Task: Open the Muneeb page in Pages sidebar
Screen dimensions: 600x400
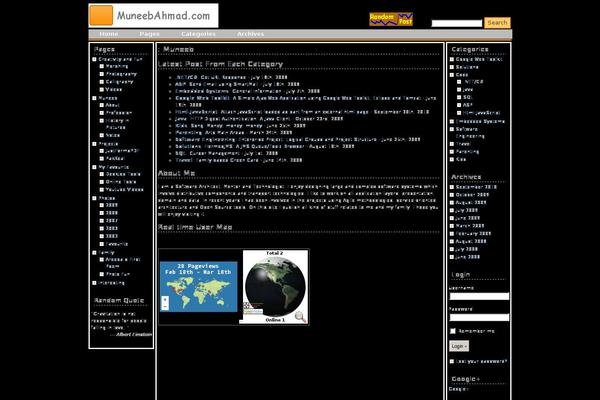Action: click(x=108, y=98)
